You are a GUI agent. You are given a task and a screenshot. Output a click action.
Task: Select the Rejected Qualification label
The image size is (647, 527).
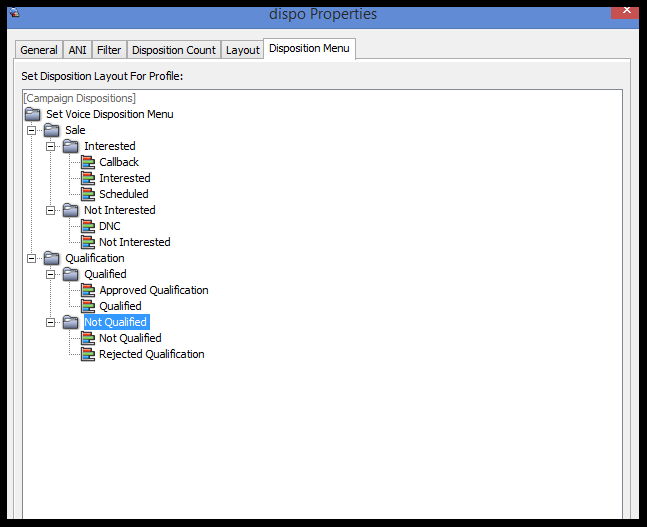tap(152, 354)
